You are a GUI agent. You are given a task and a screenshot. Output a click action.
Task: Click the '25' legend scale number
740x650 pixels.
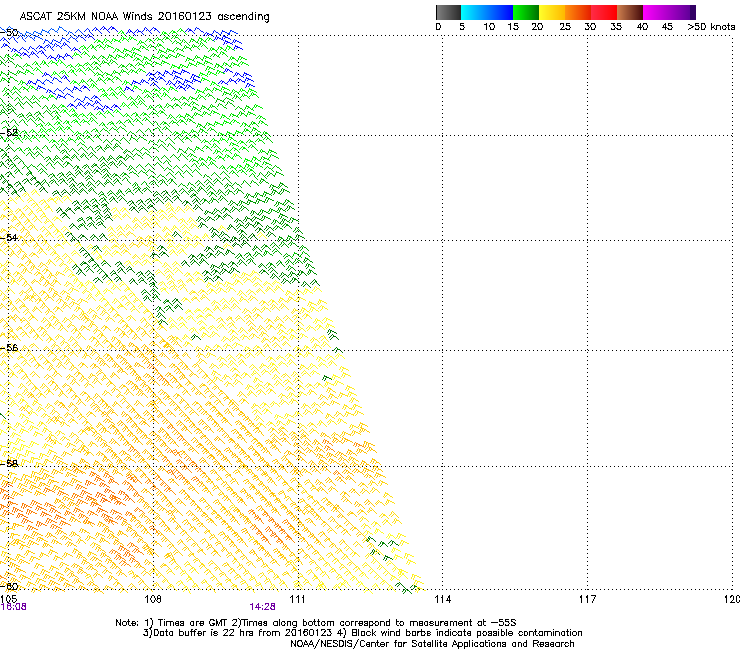coord(565,27)
